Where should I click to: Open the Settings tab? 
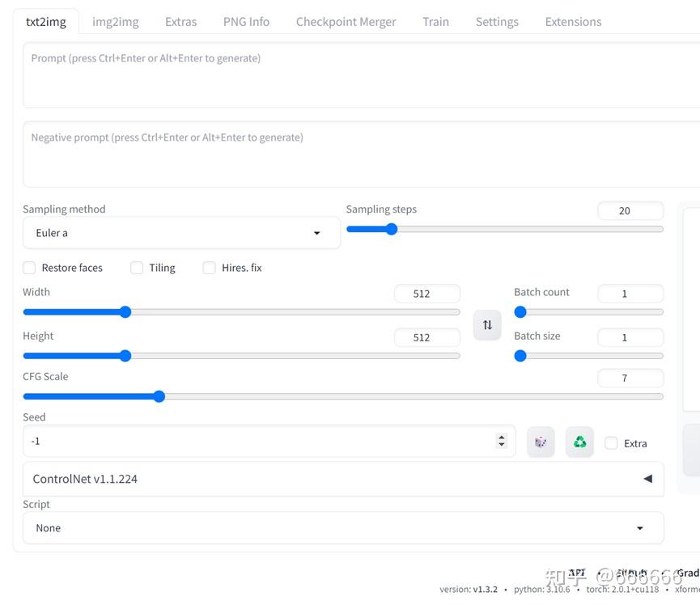pyautogui.click(x=497, y=22)
